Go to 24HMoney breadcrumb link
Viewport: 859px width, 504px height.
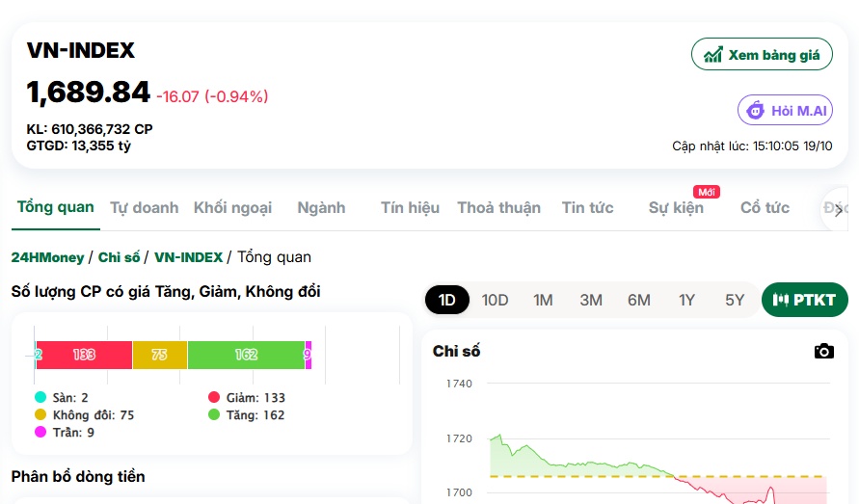[47, 257]
